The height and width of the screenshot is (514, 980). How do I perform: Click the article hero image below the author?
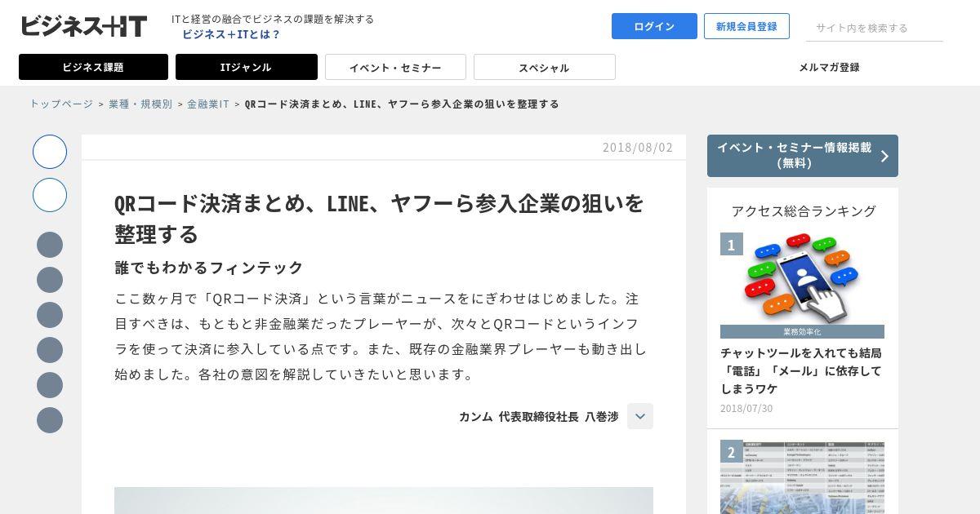(x=384, y=500)
